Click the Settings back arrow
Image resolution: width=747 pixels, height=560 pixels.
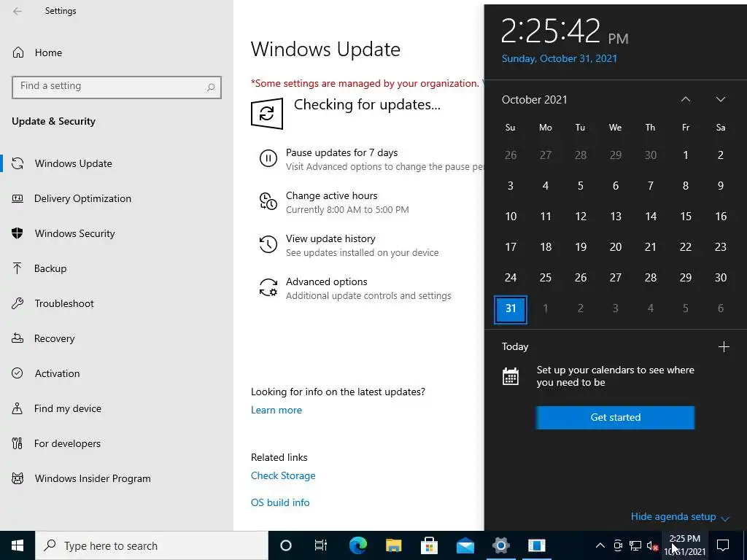pyautogui.click(x=18, y=11)
